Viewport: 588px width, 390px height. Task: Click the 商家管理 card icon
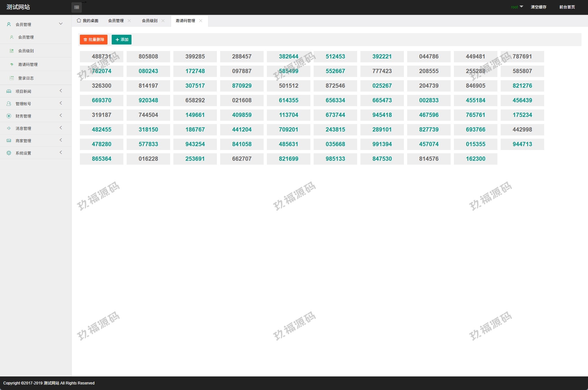click(x=9, y=141)
